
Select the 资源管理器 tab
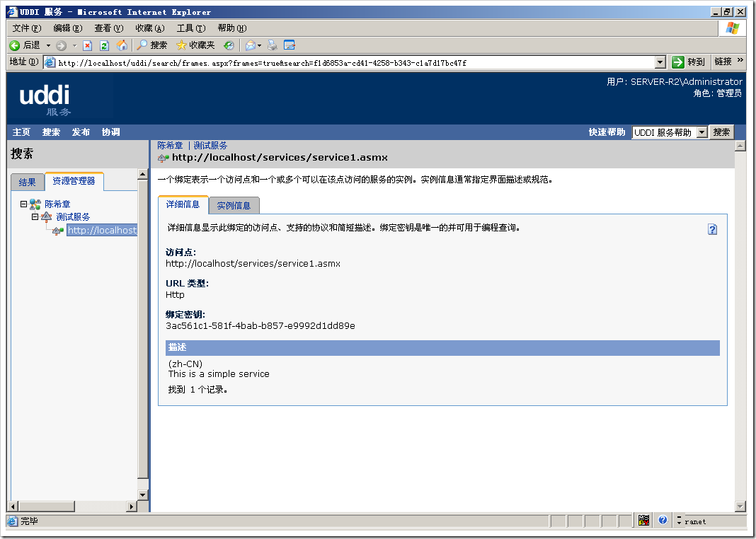(x=74, y=181)
